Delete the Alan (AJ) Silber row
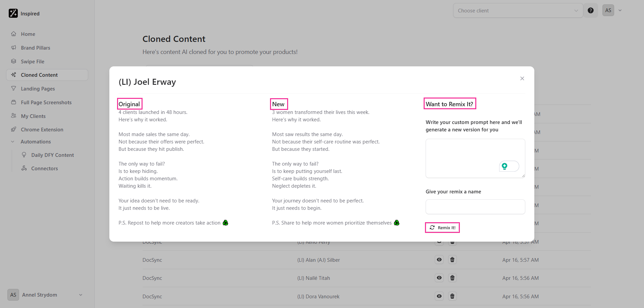Viewport: 644px width, 308px height. pyautogui.click(x=452, y=260)
